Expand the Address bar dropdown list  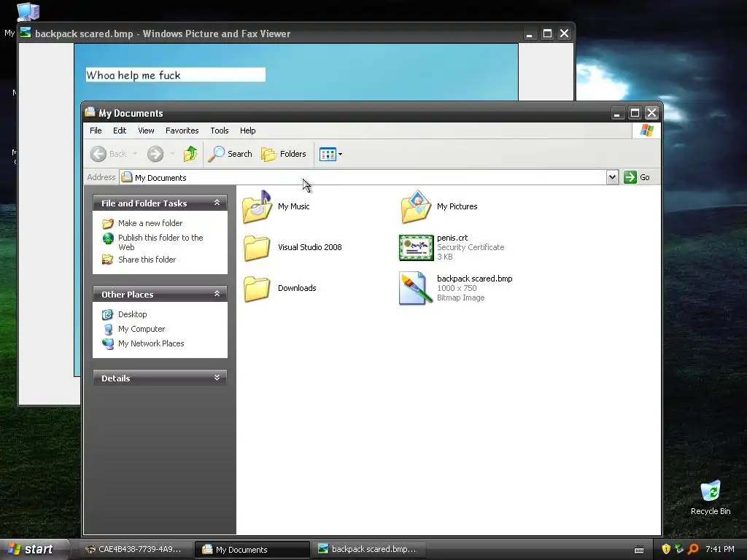pos(612,177)
